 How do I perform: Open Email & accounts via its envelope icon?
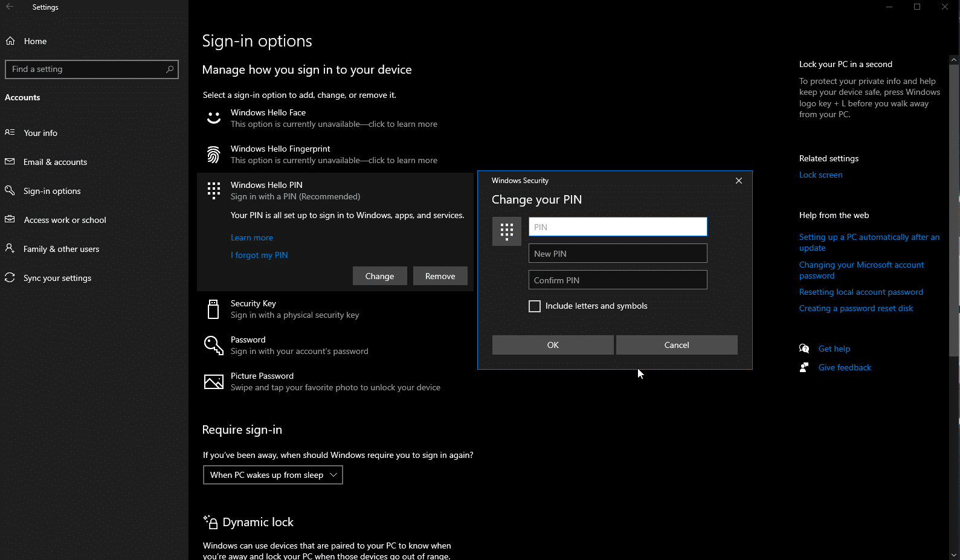[10, 161]
